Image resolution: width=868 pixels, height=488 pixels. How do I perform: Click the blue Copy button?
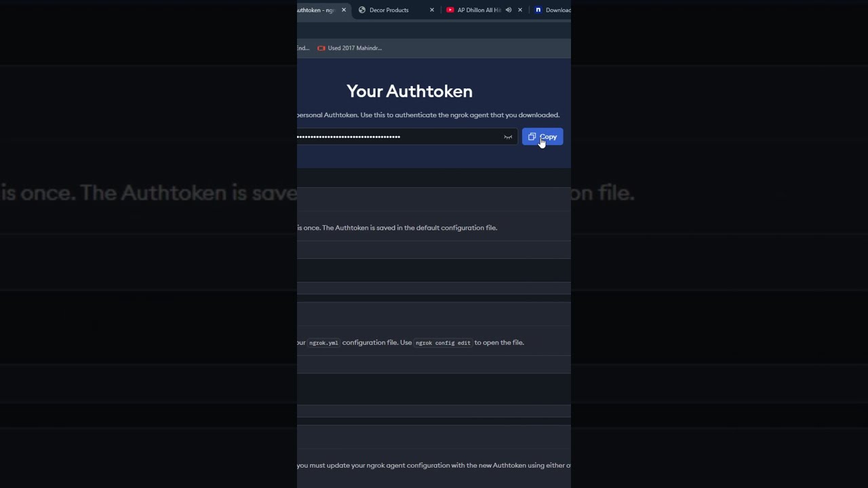pos(542,137)
